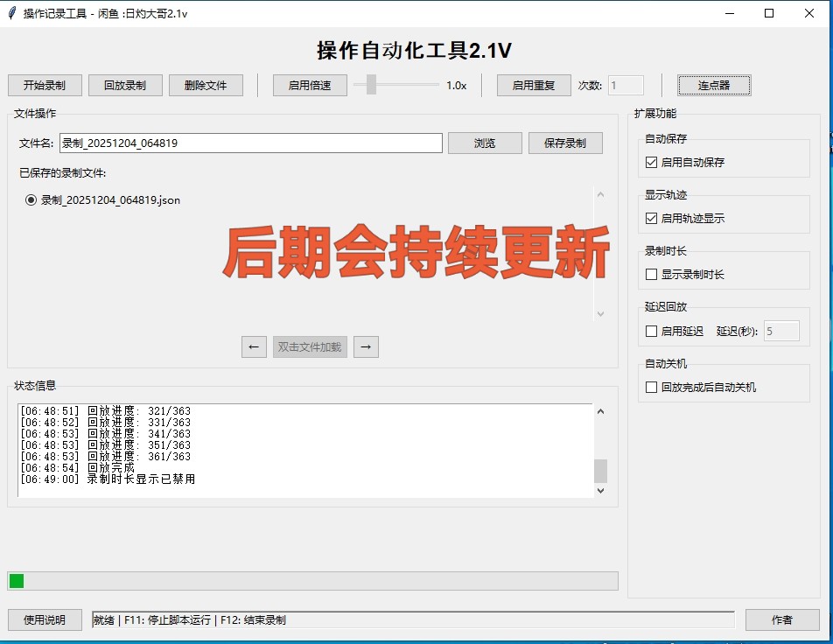Click the 开始录制 button
This screenshot has height=644, width=833.
pyautogui.click(x=45, y=85)
